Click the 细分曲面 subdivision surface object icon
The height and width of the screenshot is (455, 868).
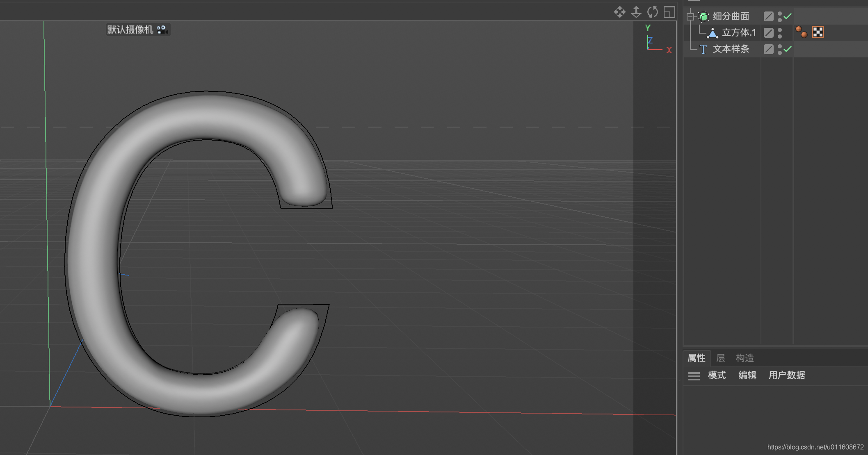point(704,16)
